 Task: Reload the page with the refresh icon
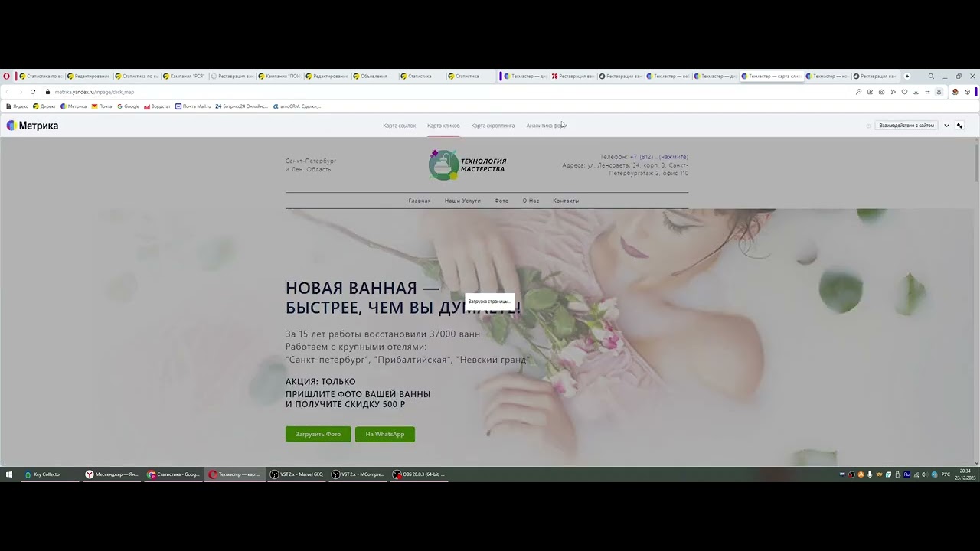click(33, 92)
